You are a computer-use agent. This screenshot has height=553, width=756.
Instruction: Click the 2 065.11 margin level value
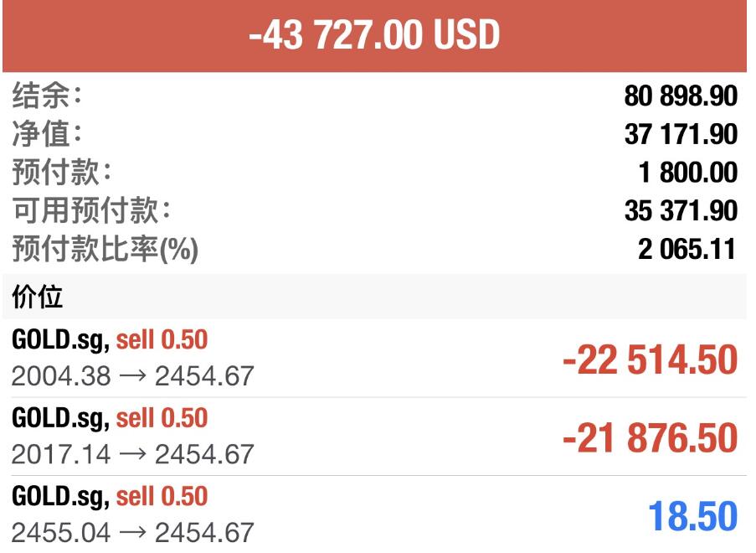click(x=687, y=250)
